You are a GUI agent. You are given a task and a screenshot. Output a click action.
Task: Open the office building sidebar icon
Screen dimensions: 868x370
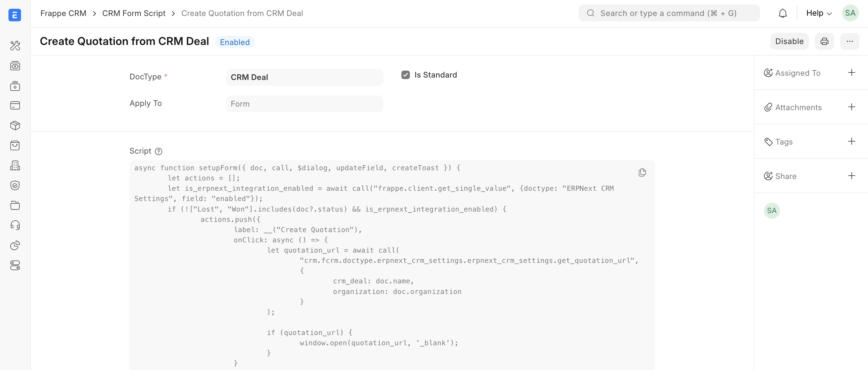click(x=15, y=165)
